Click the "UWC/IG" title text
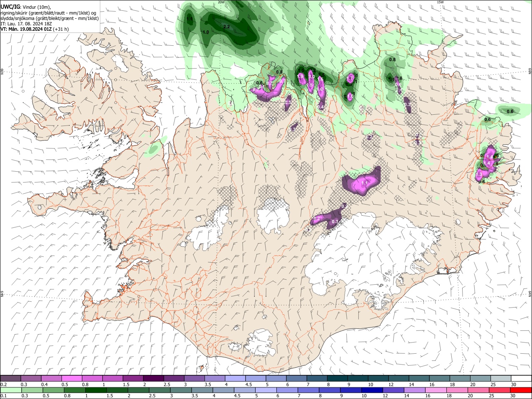Screen dimensions: 532x399 tap(10, 6)
